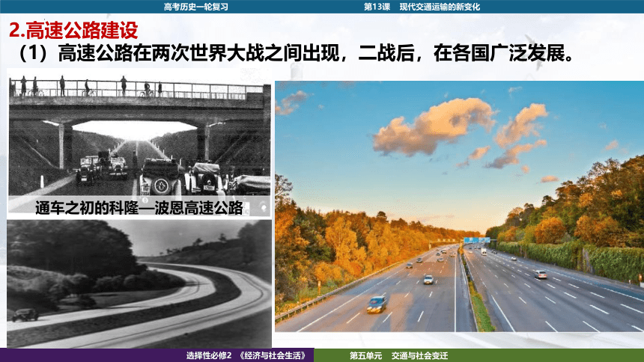Select the black-and-white curved highway photo
This screenshot has width=644, height=362.
coord(139,284)
